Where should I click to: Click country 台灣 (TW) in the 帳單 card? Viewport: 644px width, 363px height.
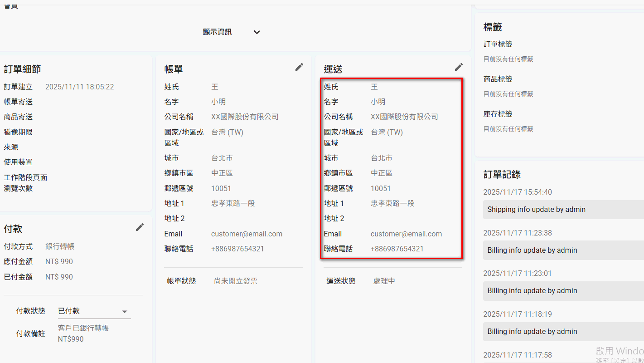click(x=227, y=132)
